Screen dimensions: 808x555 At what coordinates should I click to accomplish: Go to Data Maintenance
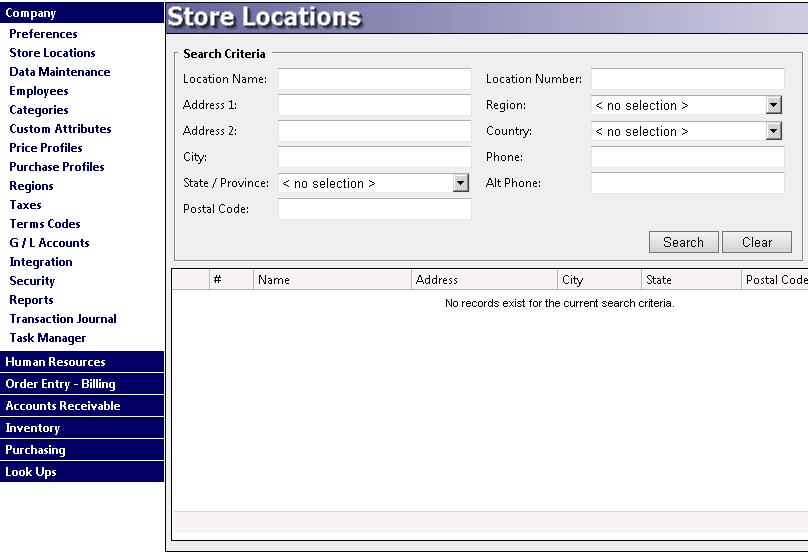click(x=60, y=72)
